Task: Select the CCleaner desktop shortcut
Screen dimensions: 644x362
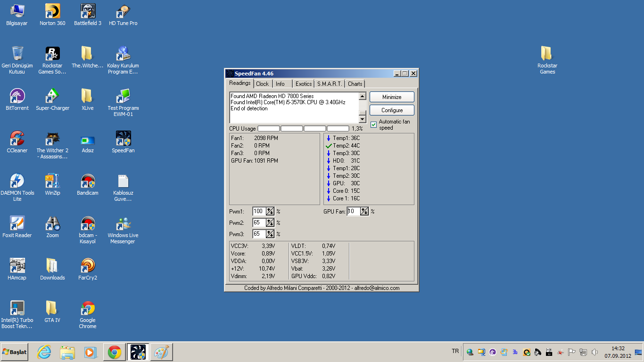Action: pos(17,142)
